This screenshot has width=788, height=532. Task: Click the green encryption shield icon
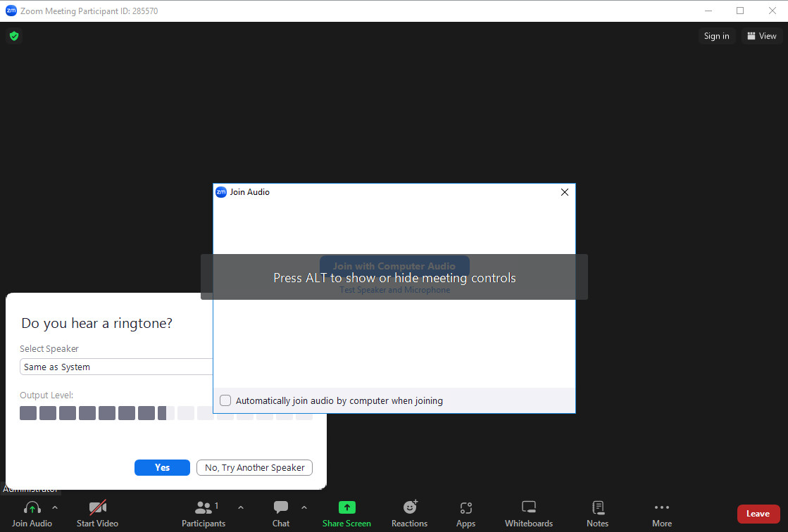14,36
